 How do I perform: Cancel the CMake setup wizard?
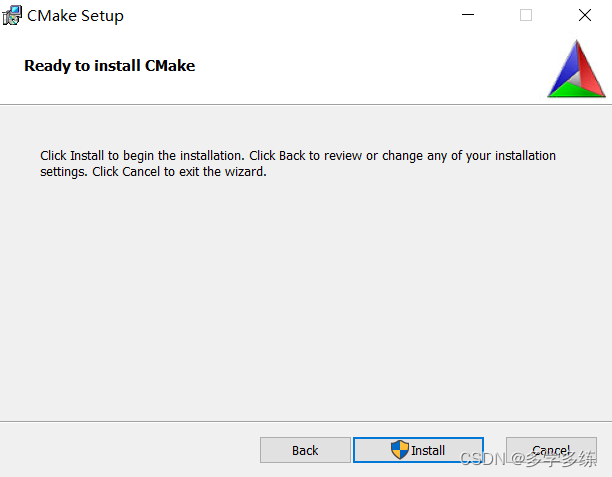coord(551,450)
